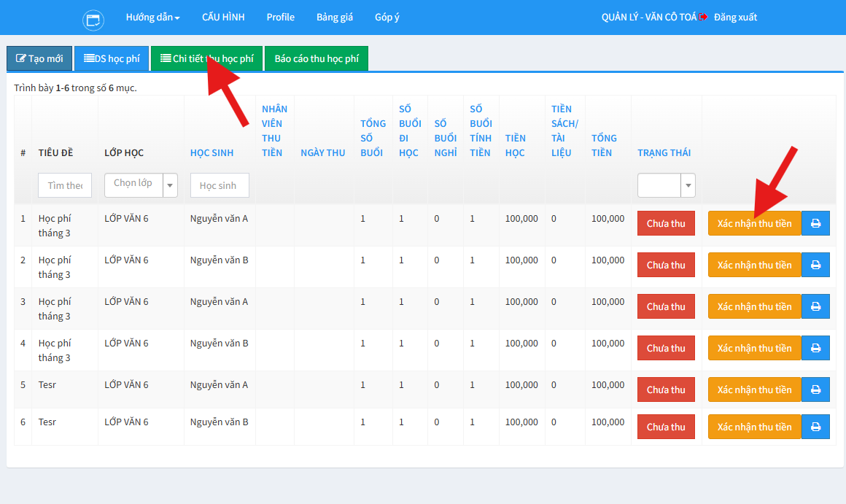This screenshot has width=846, height=504.
Task: Click print icon for row 1
Action: pyautogui.click(x=815, y=223)
